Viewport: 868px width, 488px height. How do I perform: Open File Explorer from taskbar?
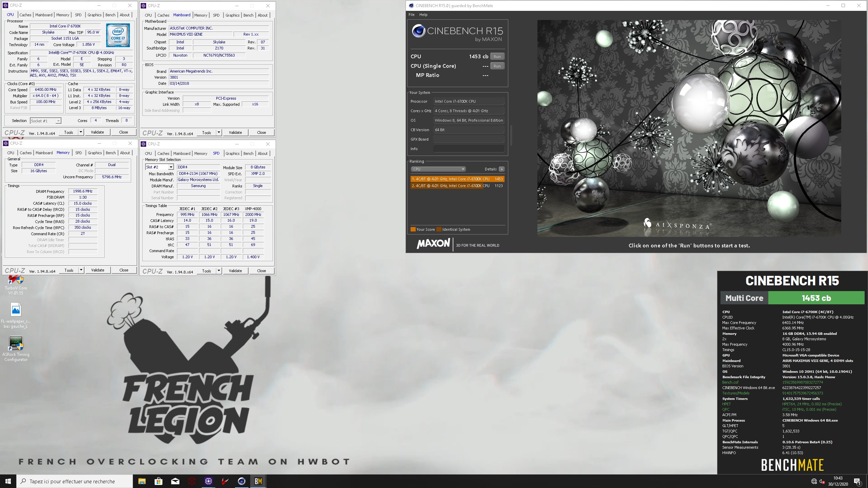coord(142,481)
